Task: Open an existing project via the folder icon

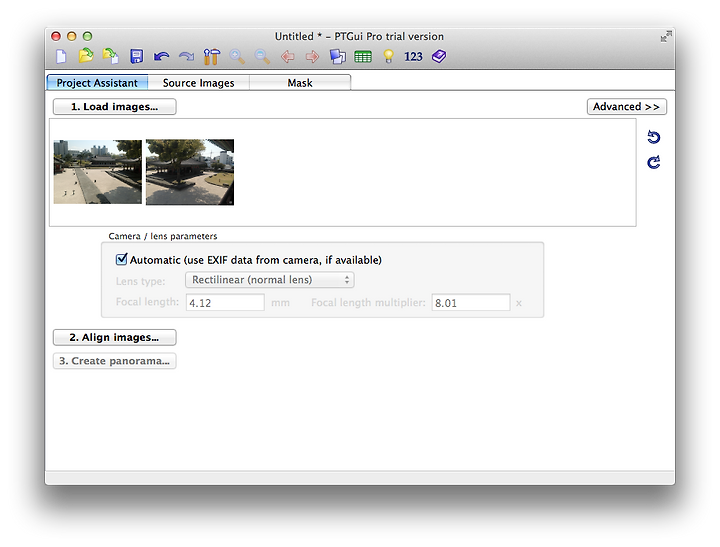Action: 86,56
